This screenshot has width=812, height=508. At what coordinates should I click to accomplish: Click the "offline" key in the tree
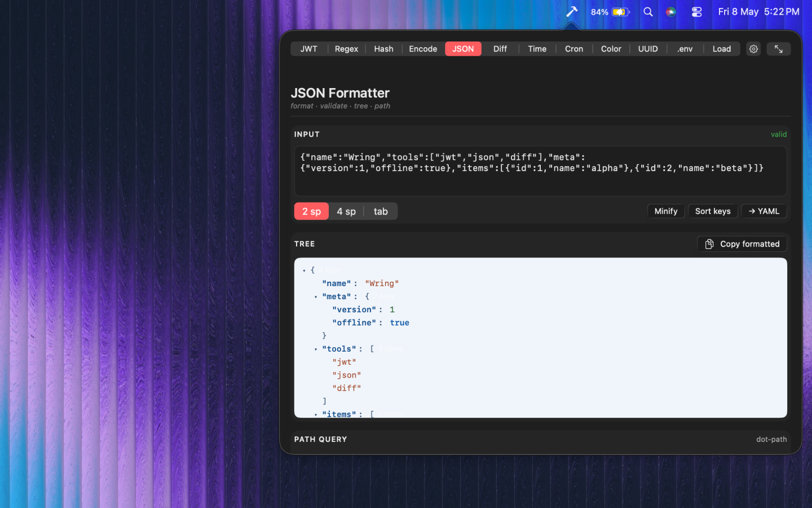coord(354,323)
